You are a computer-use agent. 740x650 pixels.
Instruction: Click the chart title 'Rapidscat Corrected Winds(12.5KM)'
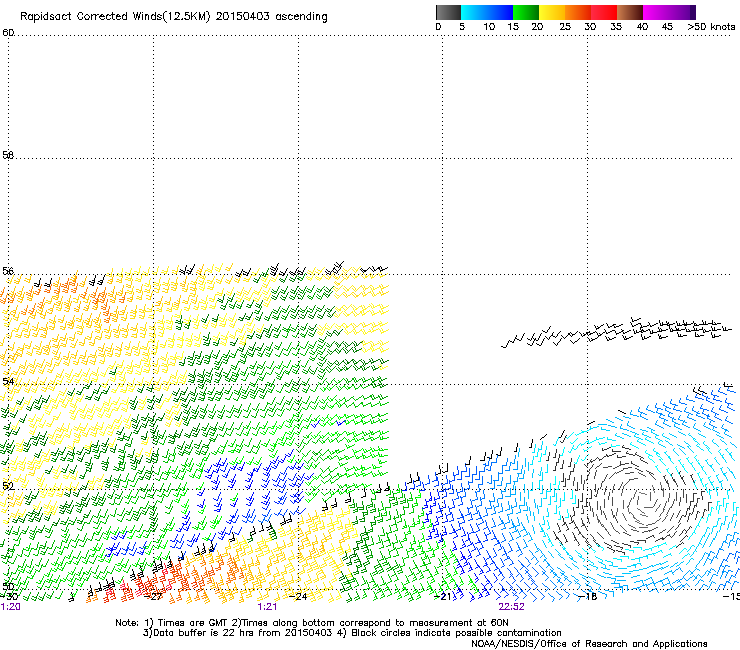pos(115,17)
